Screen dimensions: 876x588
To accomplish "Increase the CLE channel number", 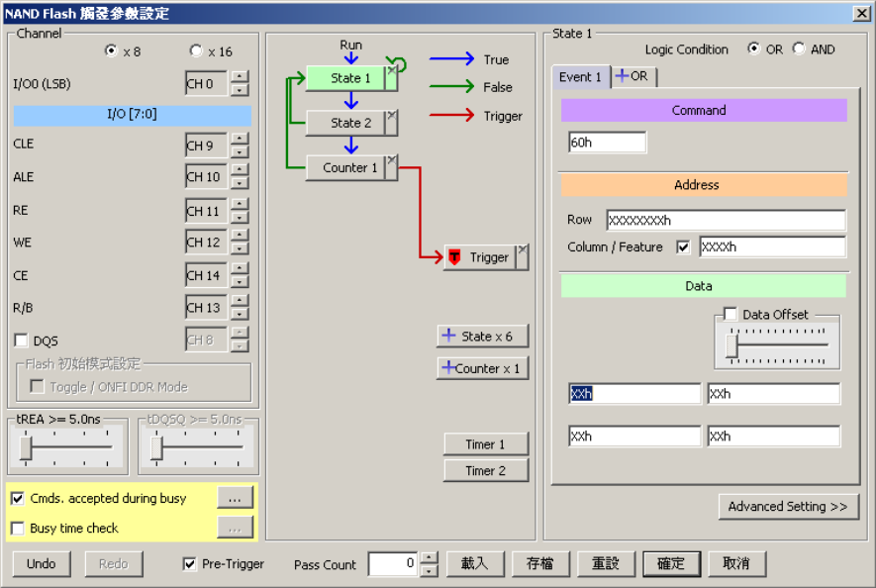I will point(240,139).
